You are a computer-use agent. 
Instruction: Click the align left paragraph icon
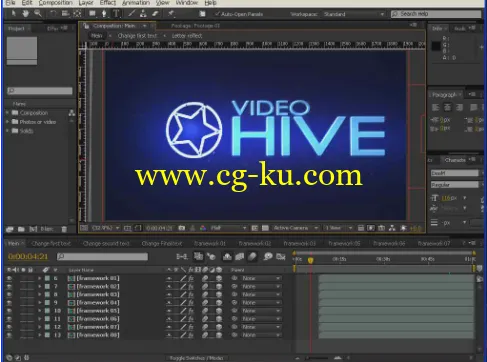pyautogui.click(x=435, y=107)
